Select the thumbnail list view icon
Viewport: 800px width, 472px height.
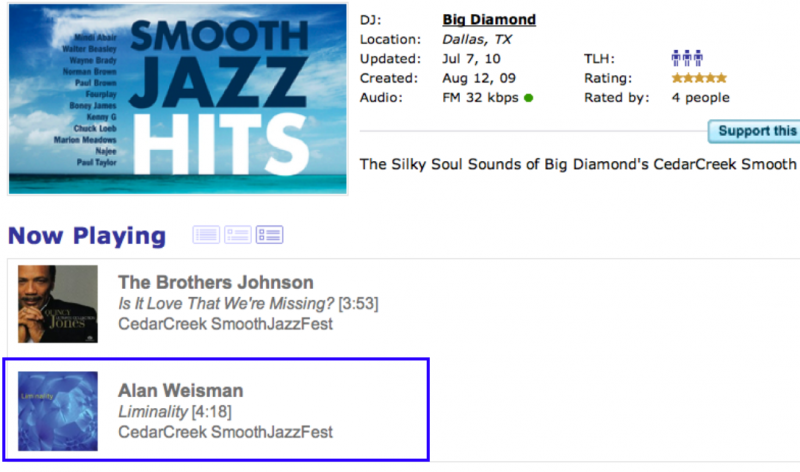(270, 235)
